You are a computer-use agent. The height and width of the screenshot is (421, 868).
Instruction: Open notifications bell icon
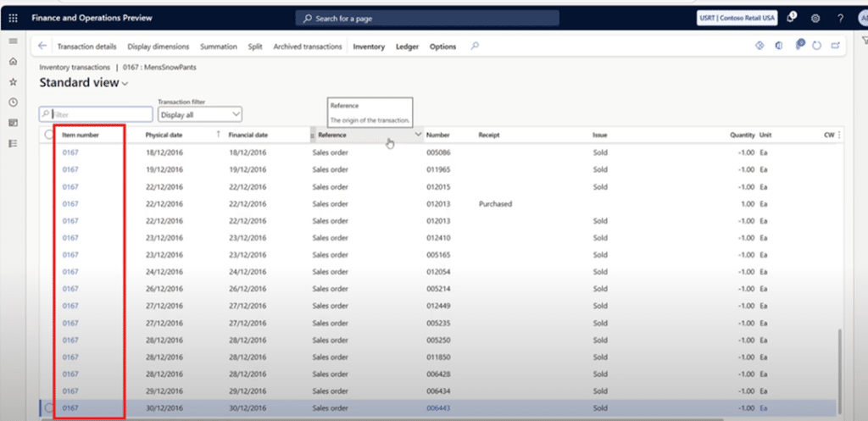point(791,18)
